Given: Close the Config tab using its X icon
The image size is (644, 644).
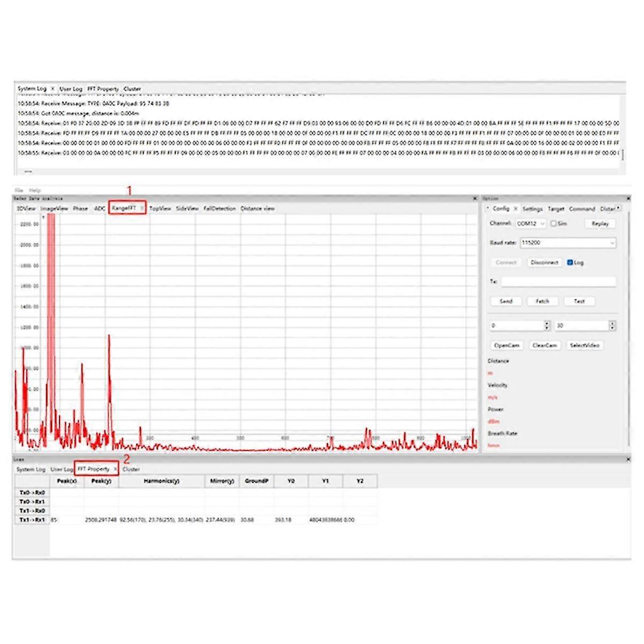Looking at the screenshot, I should click(x=515, y=209).
